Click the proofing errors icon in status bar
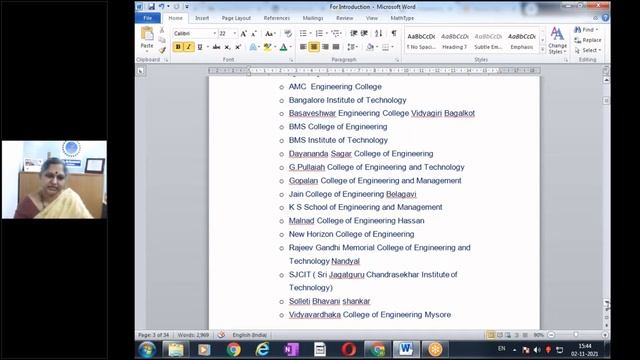This screenshot has width=640, height=360. click(221, 335)
